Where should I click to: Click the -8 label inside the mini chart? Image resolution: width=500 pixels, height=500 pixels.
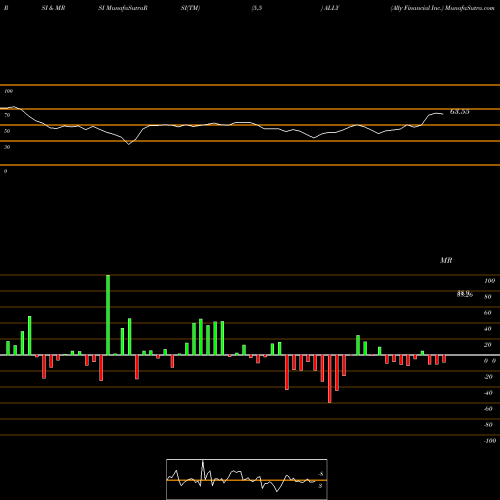[321, 474]
